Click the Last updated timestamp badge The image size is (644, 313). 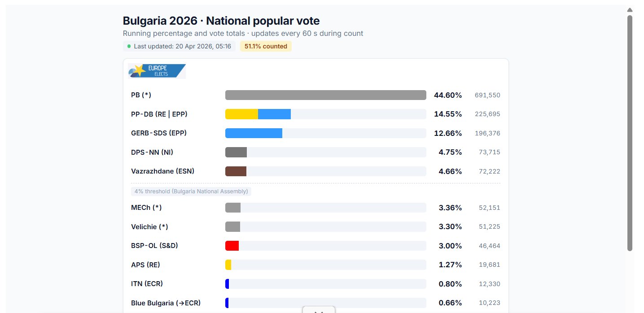point(179,46)
